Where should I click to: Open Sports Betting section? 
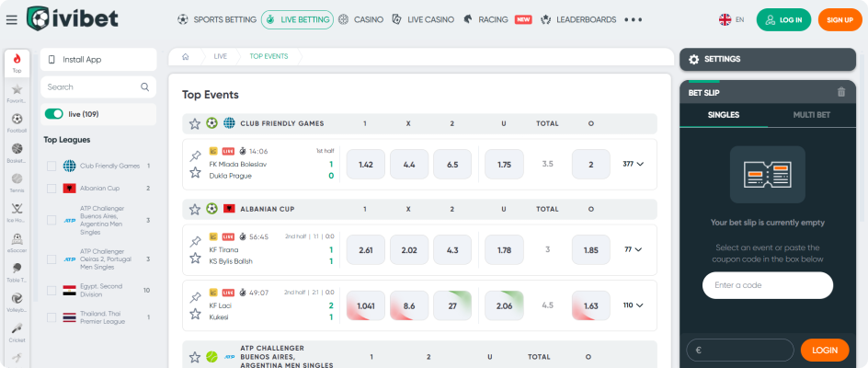217,20
